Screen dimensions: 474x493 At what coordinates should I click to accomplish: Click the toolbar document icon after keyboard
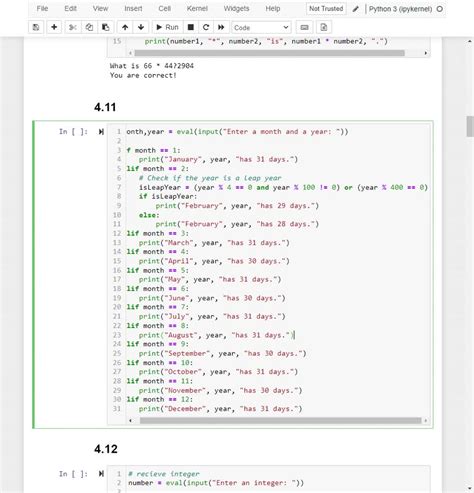click(324, 27)
